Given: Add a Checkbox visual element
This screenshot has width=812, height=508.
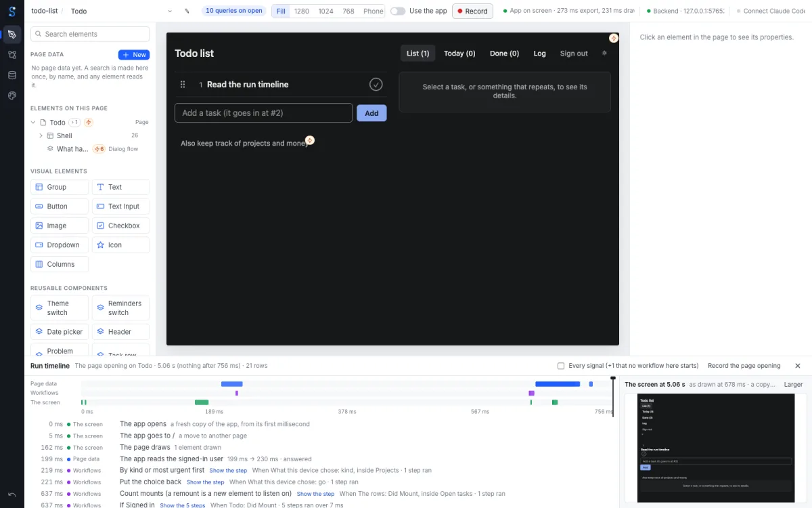Looking at the screenshot, I should (120, 226).
